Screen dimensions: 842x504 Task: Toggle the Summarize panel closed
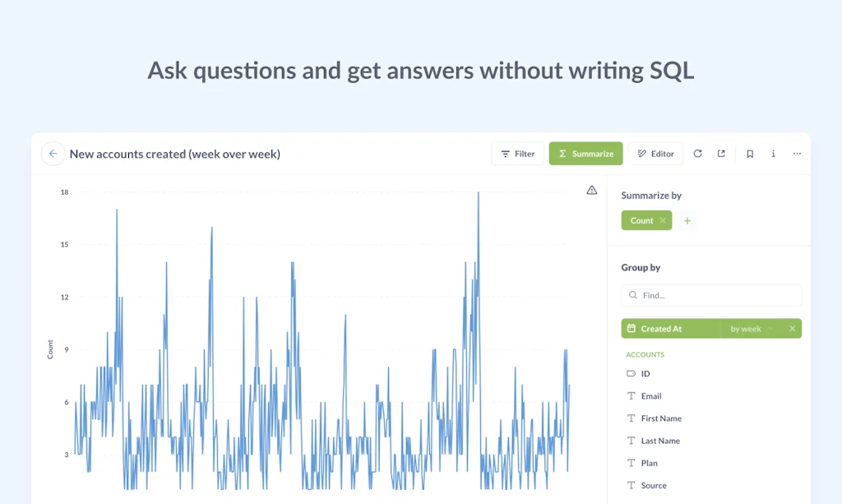coord(585,153)
